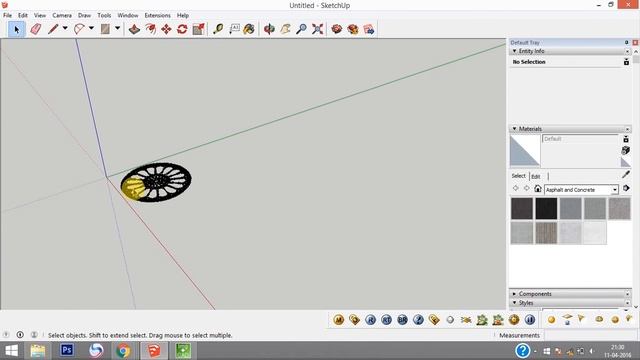This screenshot has height=360, width=640.
Task: Open the Camera menu
Action: tap(62, 15)
